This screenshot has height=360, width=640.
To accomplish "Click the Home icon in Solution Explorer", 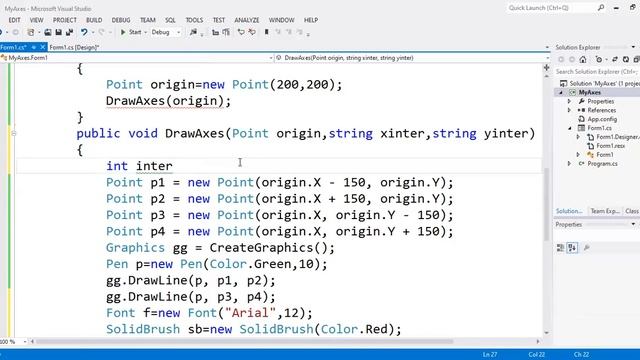I will (583, 60).
